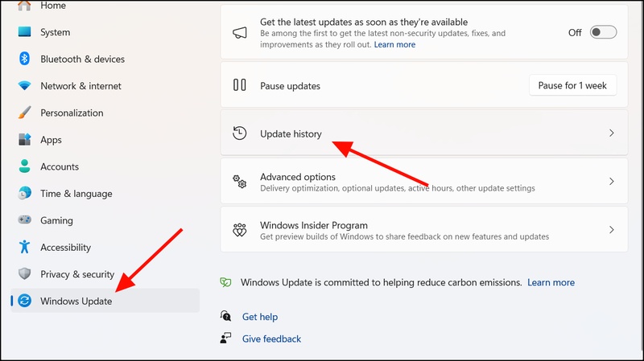This screenshot has height=361, width=644.
Task: Expand Windows Insider Program chevron
Action: pyautogui.click(x=611, y=230)
